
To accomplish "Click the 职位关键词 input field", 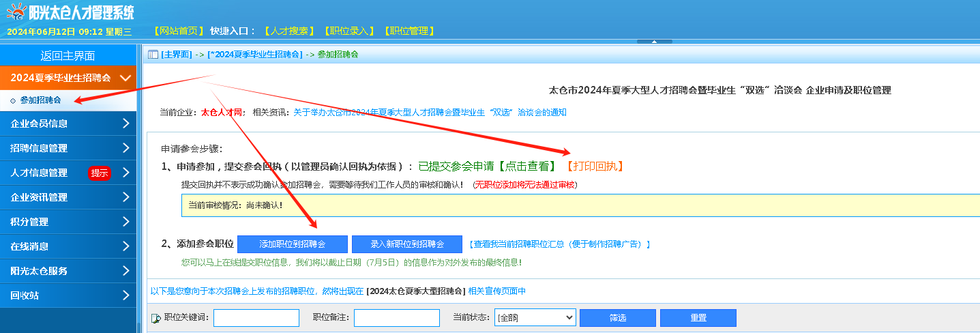I will point(256,318).
